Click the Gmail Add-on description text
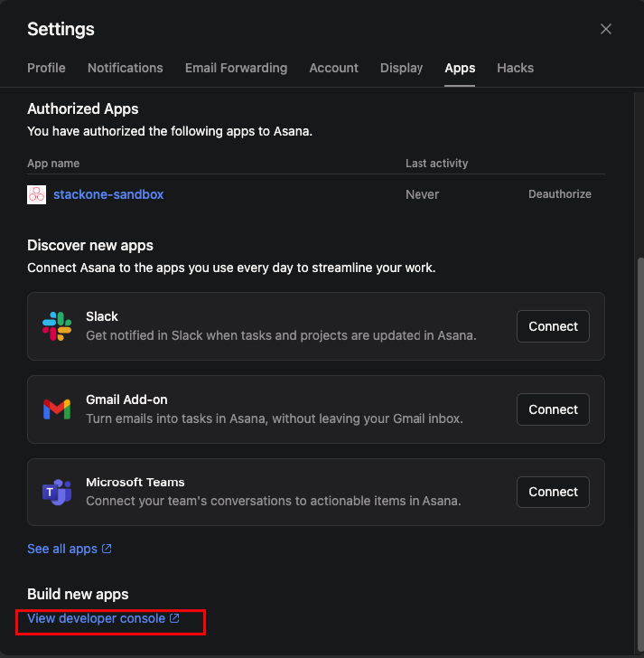This screenshot has width=644, height=658. 275,418
